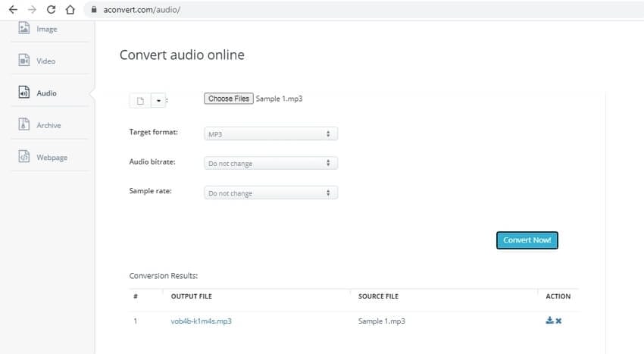Open the Target format dropdown
Viewport: 644px width, 354px height.
tap(270, 133)
